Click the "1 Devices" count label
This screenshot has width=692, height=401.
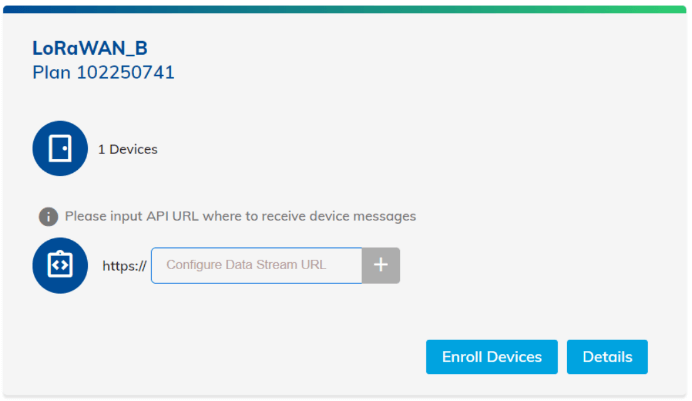[127, 150]
